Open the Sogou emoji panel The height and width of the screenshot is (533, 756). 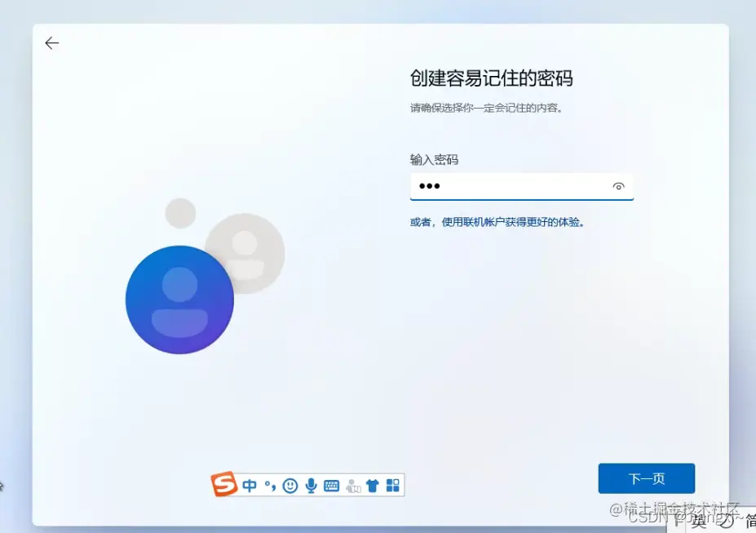290,485
